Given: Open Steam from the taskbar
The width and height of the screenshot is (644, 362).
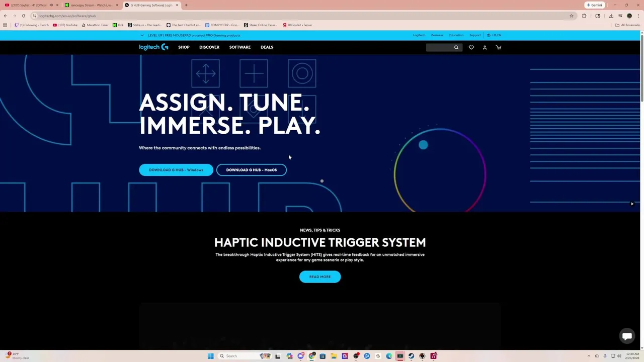Looking at the screenshot, I should coord(411,356).
